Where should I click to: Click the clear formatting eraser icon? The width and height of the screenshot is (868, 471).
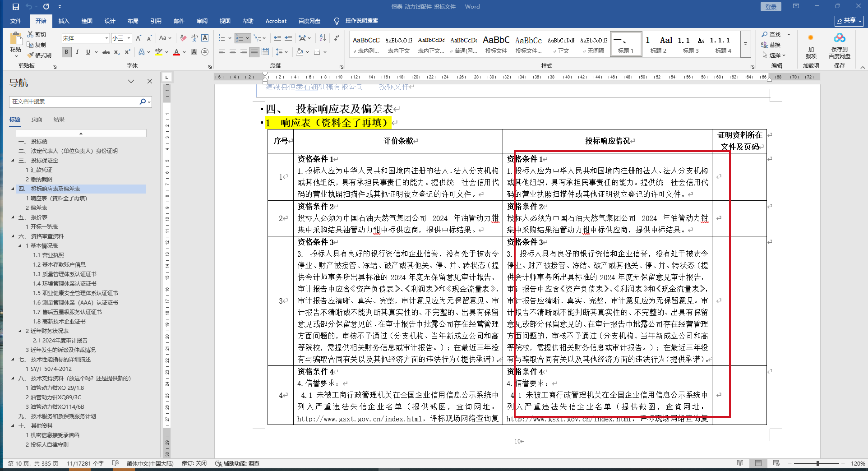tap(183, 38)
